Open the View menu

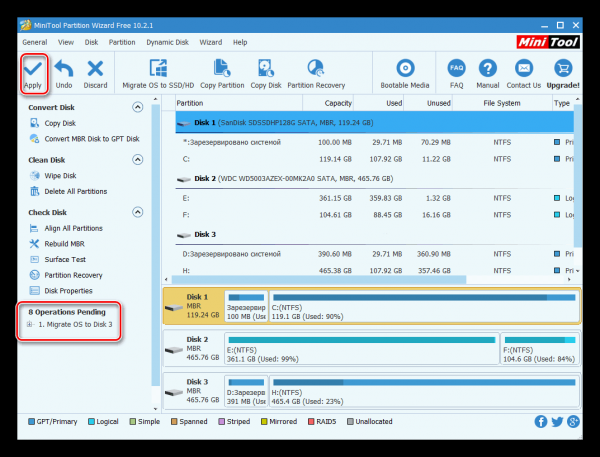click(66, 42)
